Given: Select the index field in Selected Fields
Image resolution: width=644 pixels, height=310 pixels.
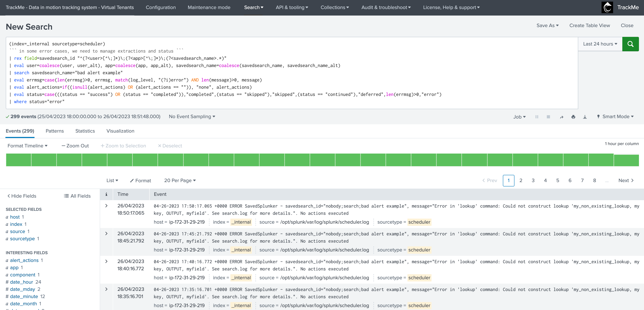Looking at the screenshot, I should point(16,224).
